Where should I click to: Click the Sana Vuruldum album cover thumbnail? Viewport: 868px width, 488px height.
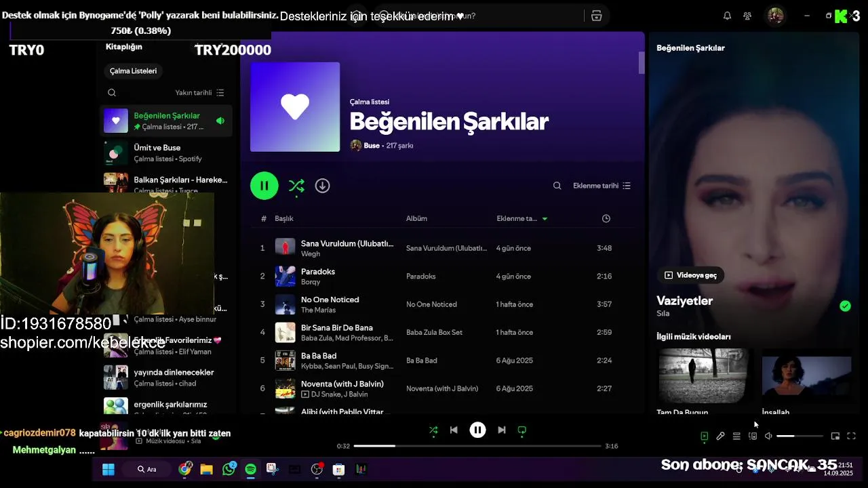click(x=285, y=248)
